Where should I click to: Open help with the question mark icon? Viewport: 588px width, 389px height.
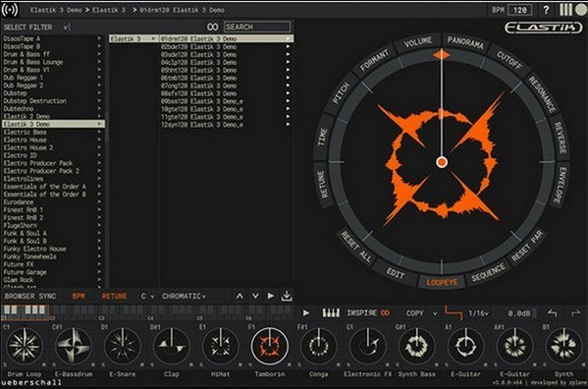pyautogui.click(x=546, y=10)
